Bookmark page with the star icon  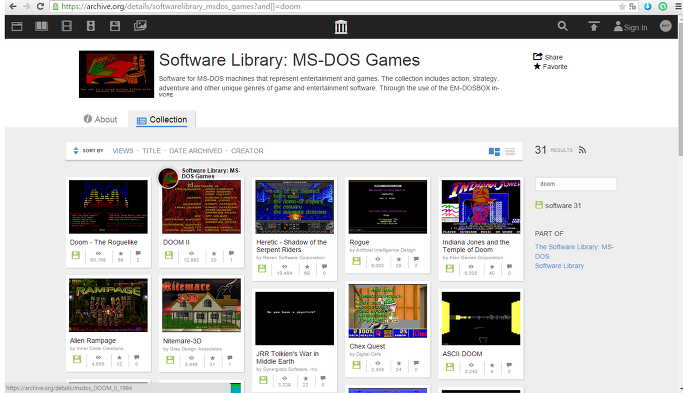click(x=622, y=7)
